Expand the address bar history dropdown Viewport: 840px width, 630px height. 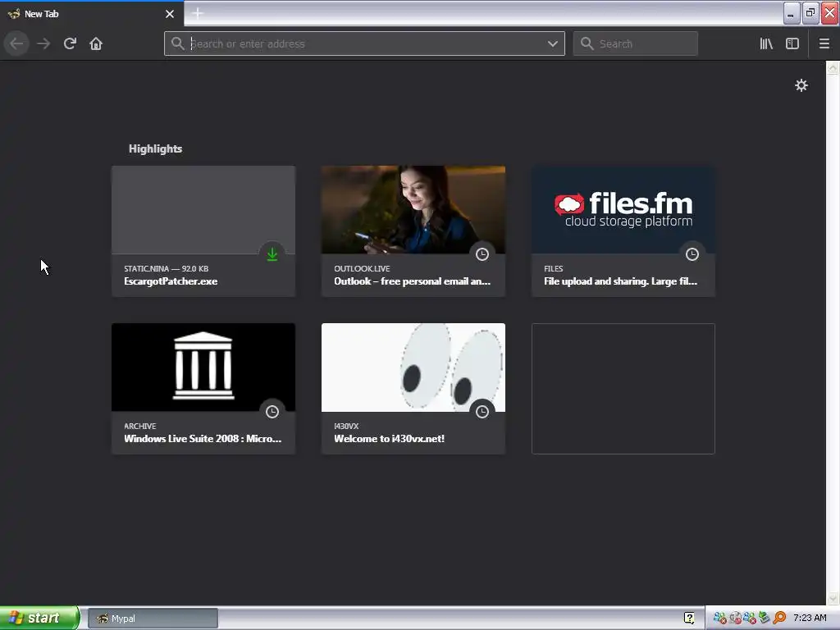point(552,43)
